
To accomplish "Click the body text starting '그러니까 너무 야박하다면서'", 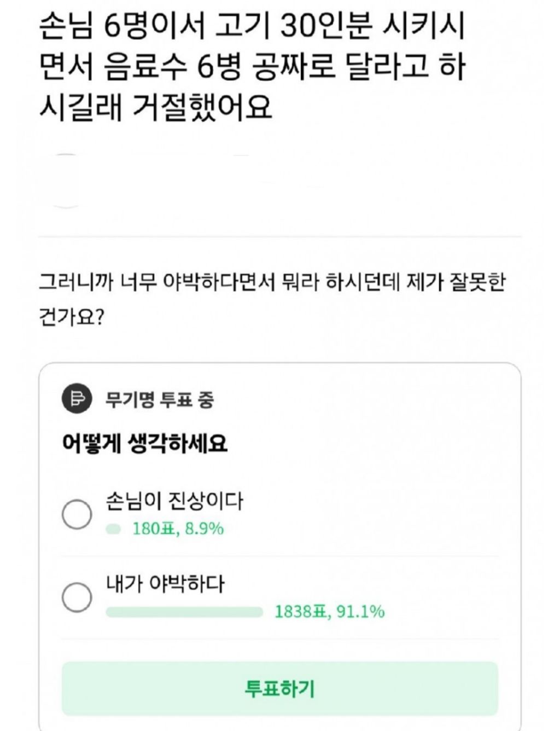I will [272, 283].
